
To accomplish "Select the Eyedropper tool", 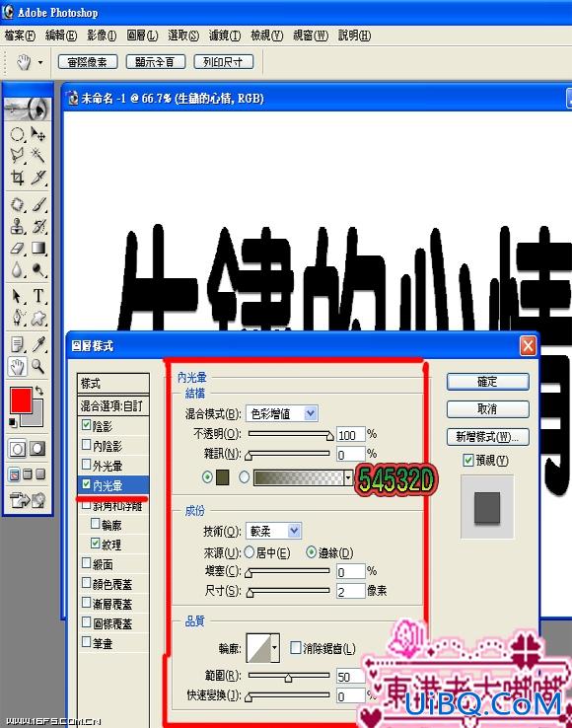I will coord(38,344).
